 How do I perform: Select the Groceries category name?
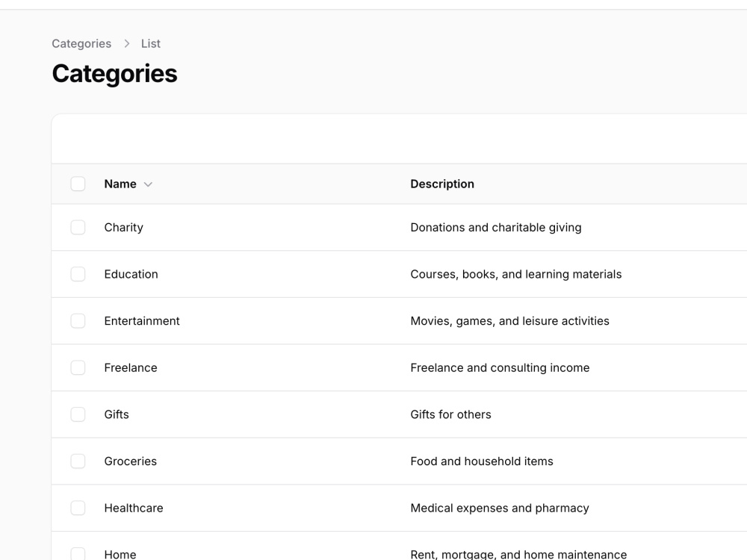[x=131, y=461]
